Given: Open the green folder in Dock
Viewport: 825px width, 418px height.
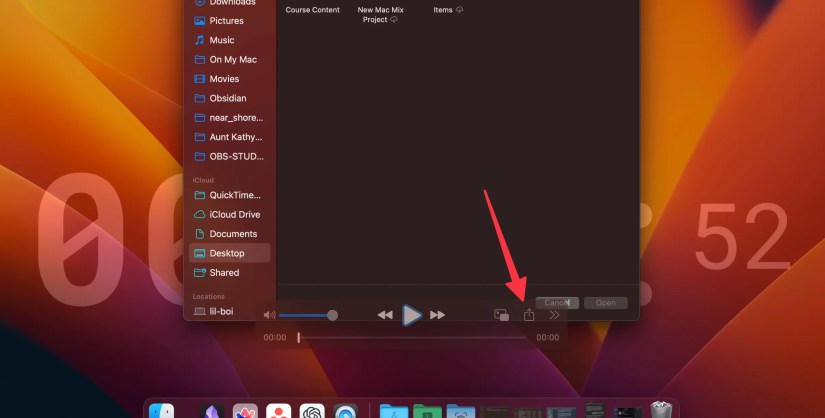Looking at the screenshot, I should click(427, 411).
